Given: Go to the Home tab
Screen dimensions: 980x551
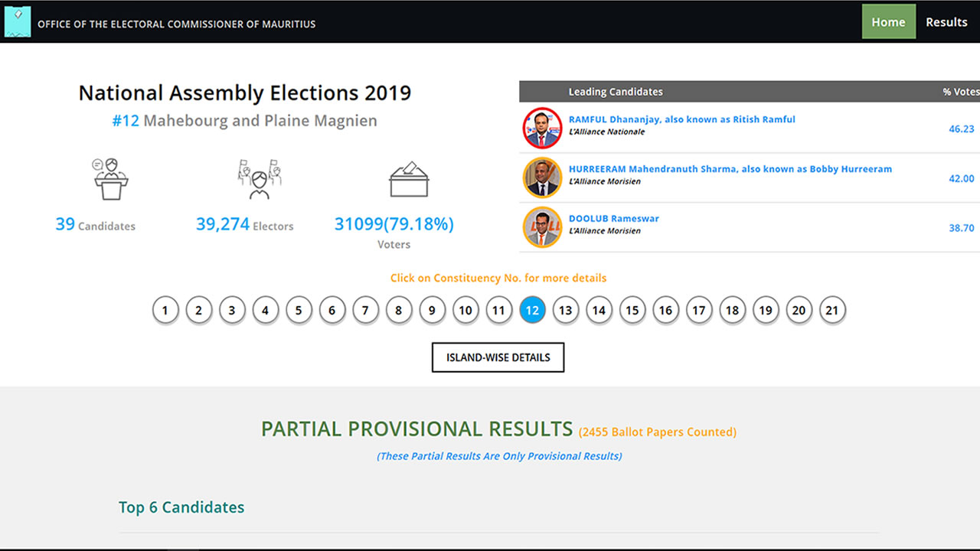Looking at the screenshot, I should 888,22.
